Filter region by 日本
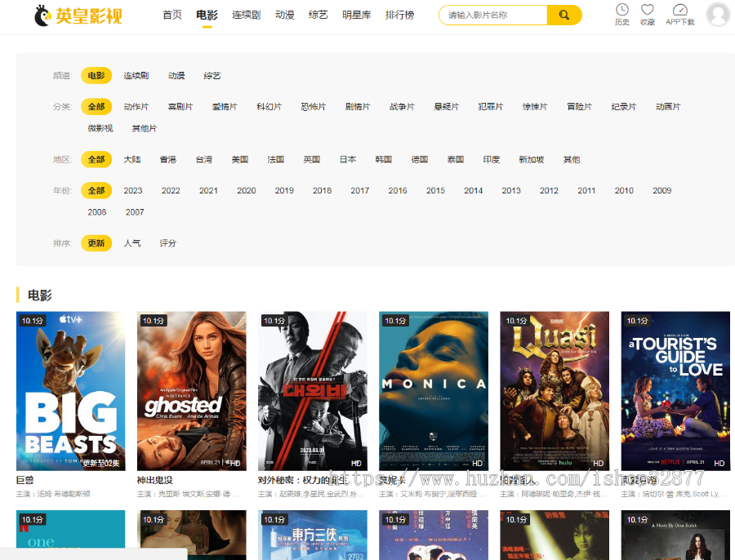735x560 pixels. tap(348, 159)
